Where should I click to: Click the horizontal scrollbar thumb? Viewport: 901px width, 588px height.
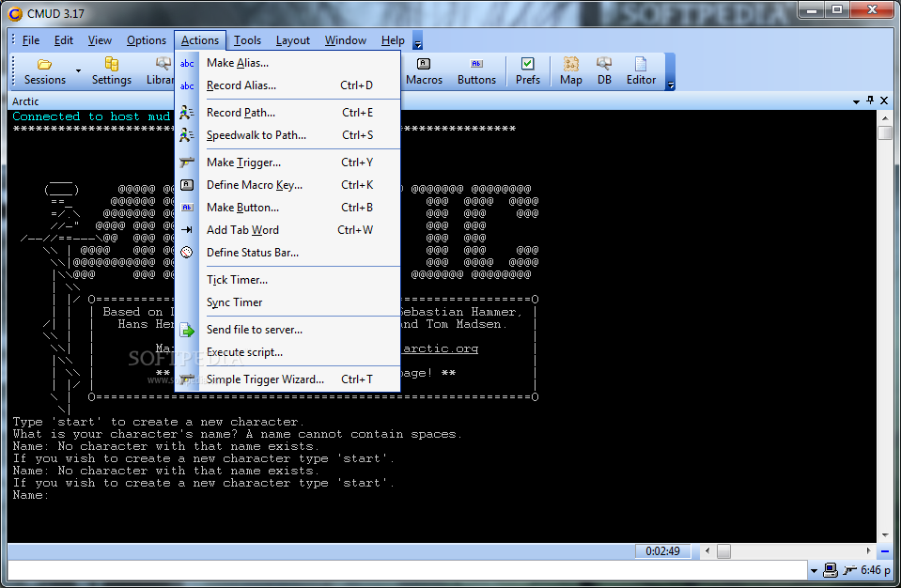click(724, 551)
